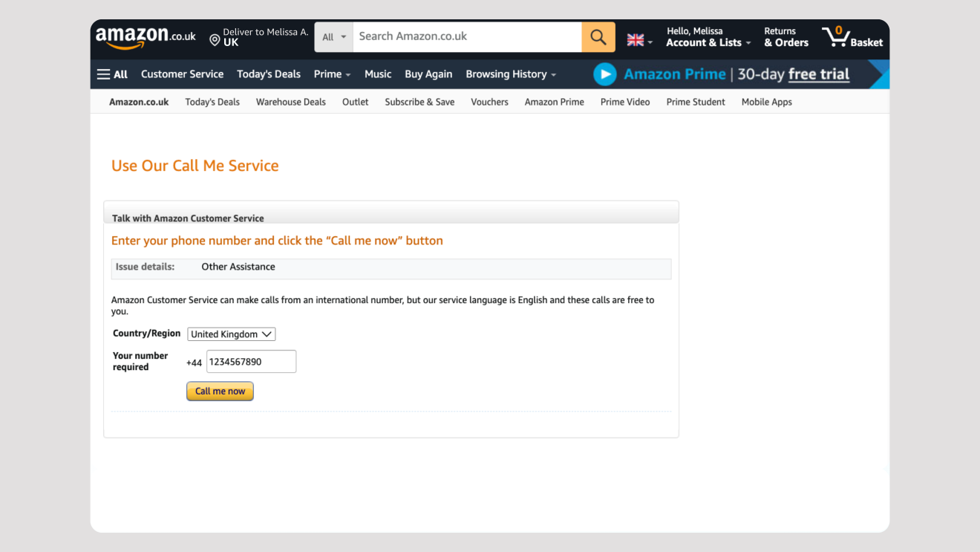The width and height of the screenshot is (980, 552).
Task: Expand the Browsing History dropdown
Action: click(510, 74)
